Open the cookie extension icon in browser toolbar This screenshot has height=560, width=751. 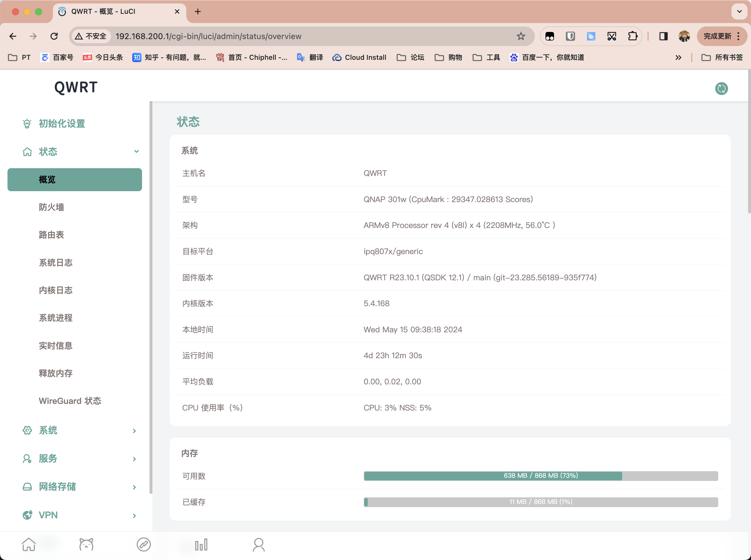pos(591,36)
